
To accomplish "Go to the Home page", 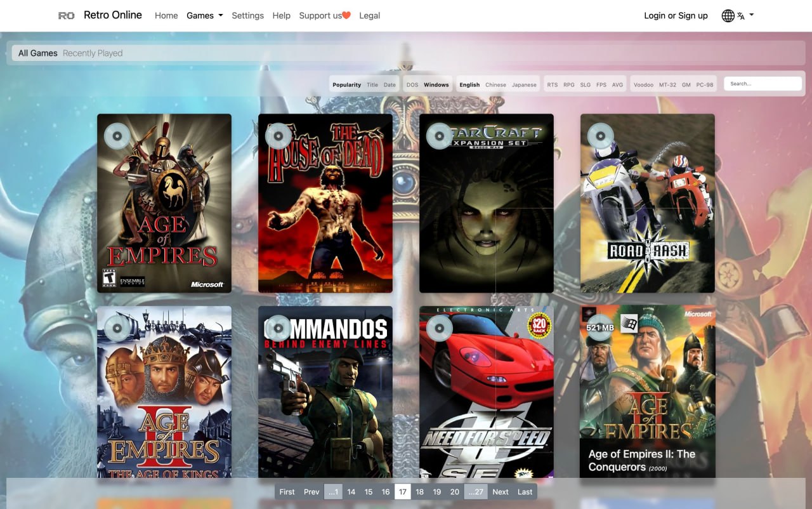I will tap(166, 15).
